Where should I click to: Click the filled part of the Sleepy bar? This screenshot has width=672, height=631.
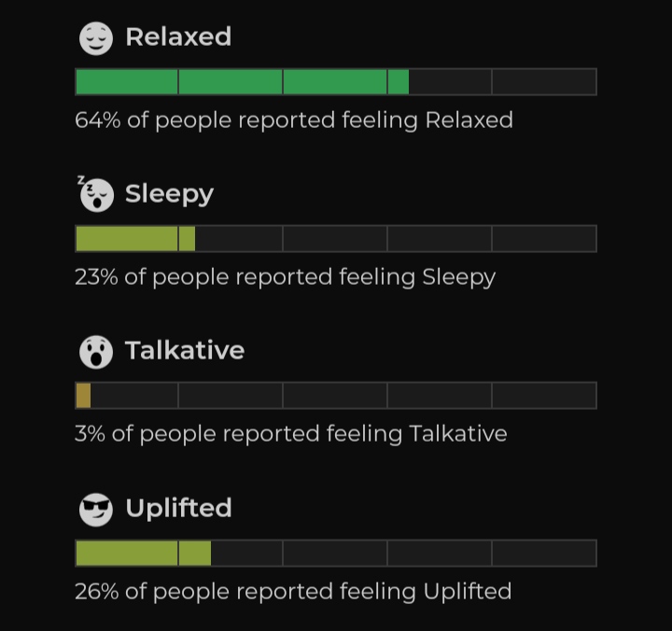[135, 239]
